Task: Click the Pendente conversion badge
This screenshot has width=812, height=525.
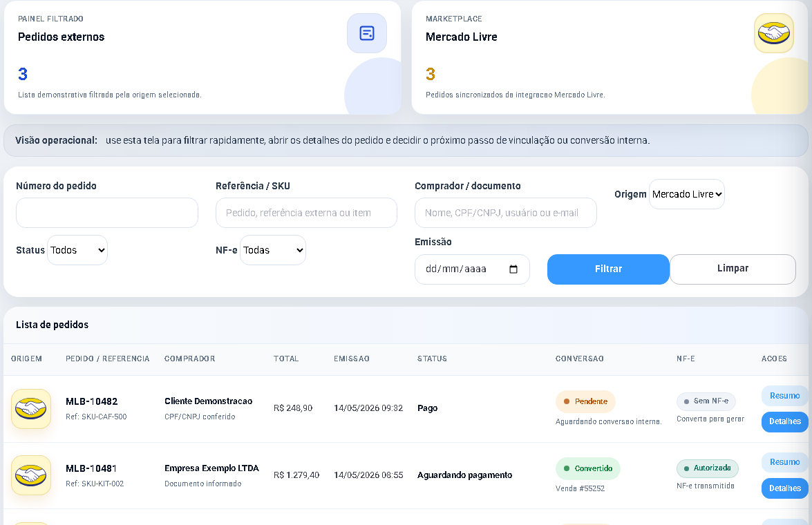Action: 586,401
